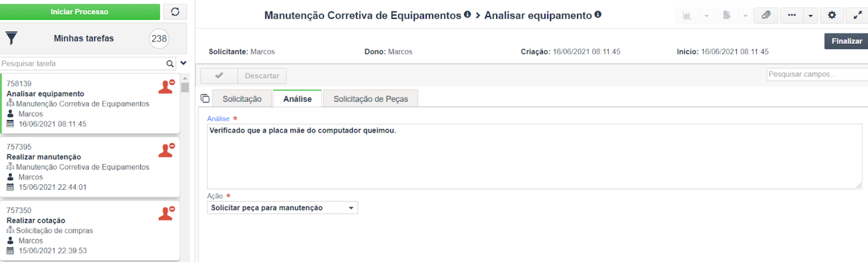Click the refresh task list icon
Image resolution: width=868 pixels, height=262 pixels.
pyautogui.click(x=175, y=12)
